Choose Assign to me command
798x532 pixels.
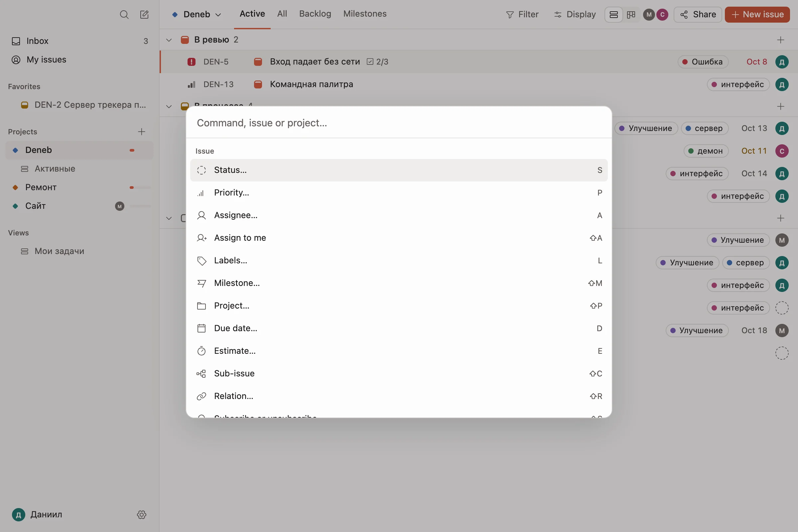coord(399,238)
